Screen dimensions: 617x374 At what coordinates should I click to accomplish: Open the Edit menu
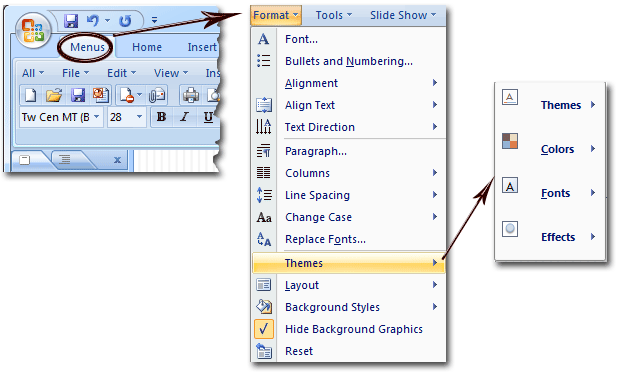[122, 73]
